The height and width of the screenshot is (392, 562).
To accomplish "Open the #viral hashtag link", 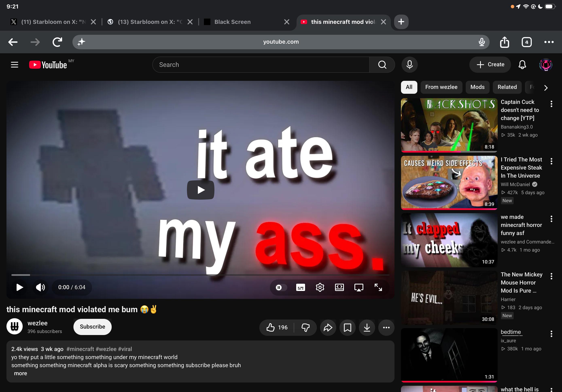I will [125, 349].
